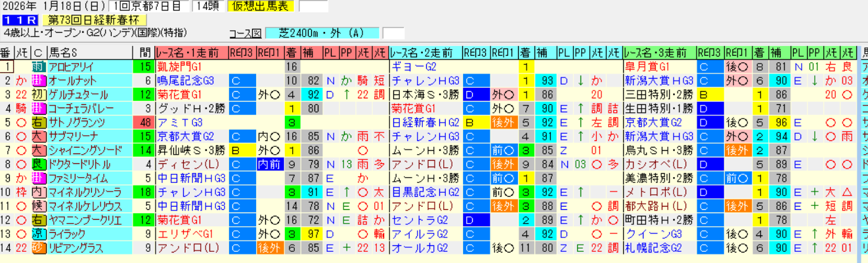Click the 掛 badge beside オールナット

coord(39,81)
